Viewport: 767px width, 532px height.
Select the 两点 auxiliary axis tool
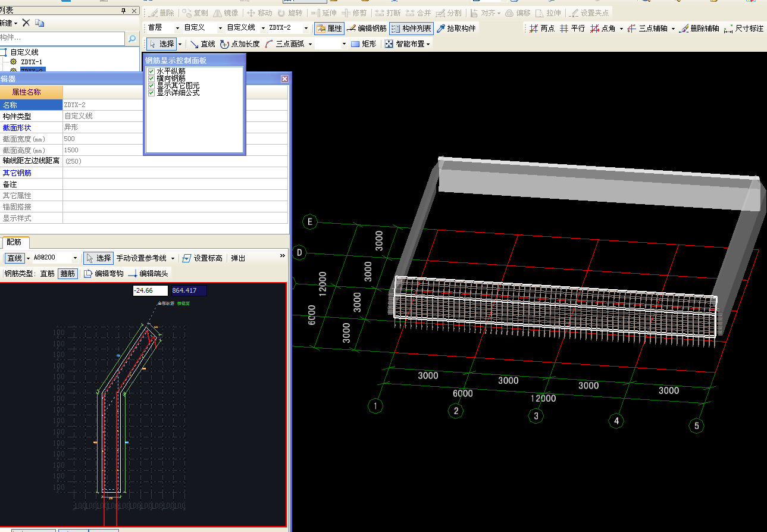[541, 28]
